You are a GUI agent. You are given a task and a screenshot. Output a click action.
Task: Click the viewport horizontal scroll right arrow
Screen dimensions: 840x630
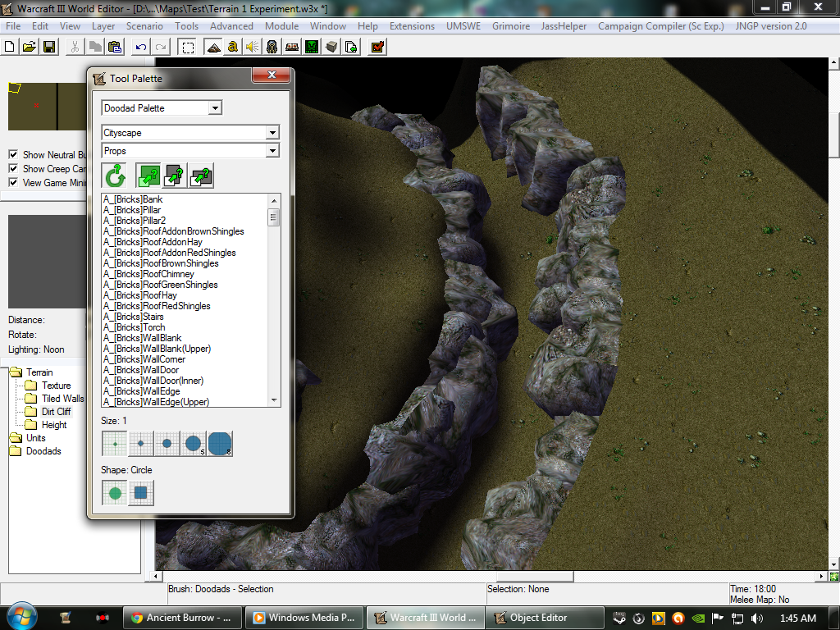point(821,577)
